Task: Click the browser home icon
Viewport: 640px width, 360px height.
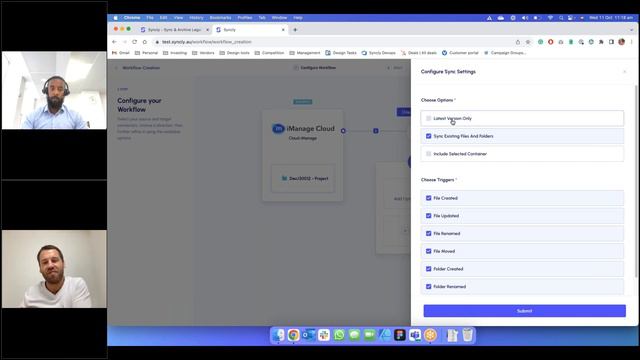Action: [144, 42]
